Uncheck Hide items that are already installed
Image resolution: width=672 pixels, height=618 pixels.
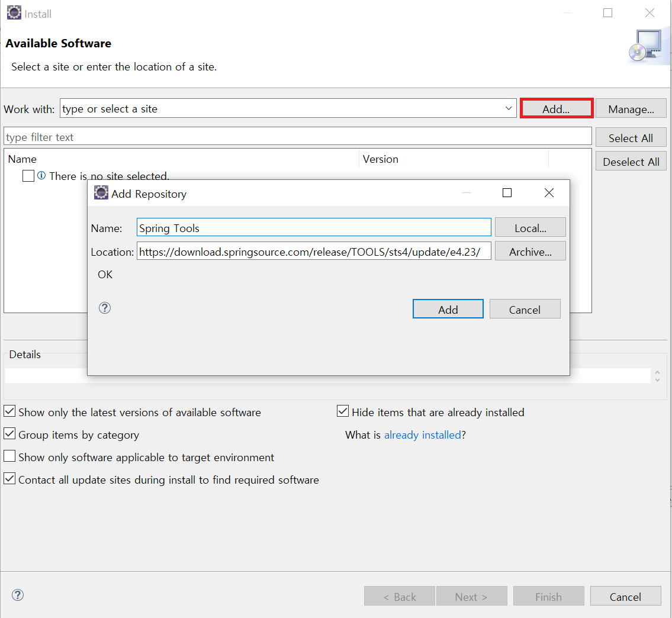[x=343, y=411]
